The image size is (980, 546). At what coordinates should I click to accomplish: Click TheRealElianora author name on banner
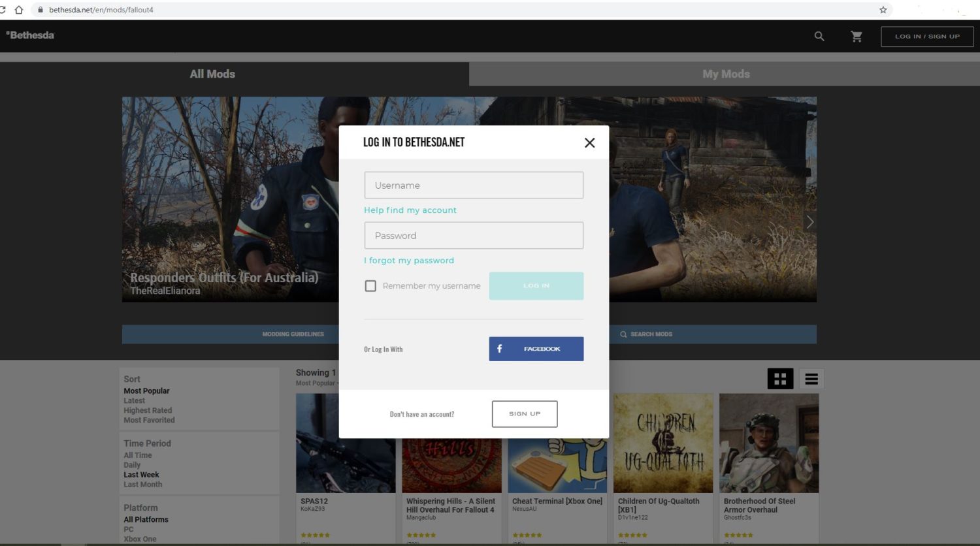coord(165,291)
